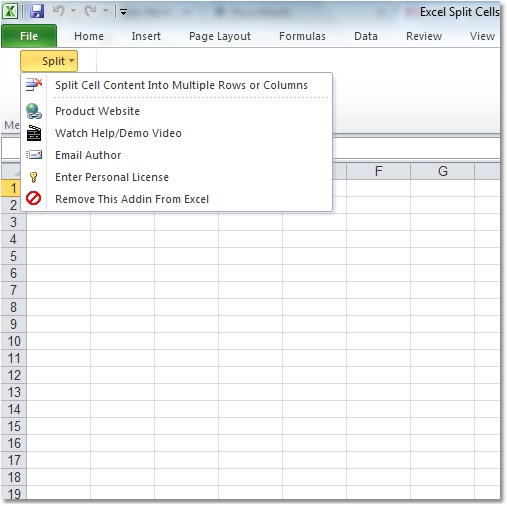Click cell F10 in the worksheet
507x506 pixels.
[x=378, y=341]
